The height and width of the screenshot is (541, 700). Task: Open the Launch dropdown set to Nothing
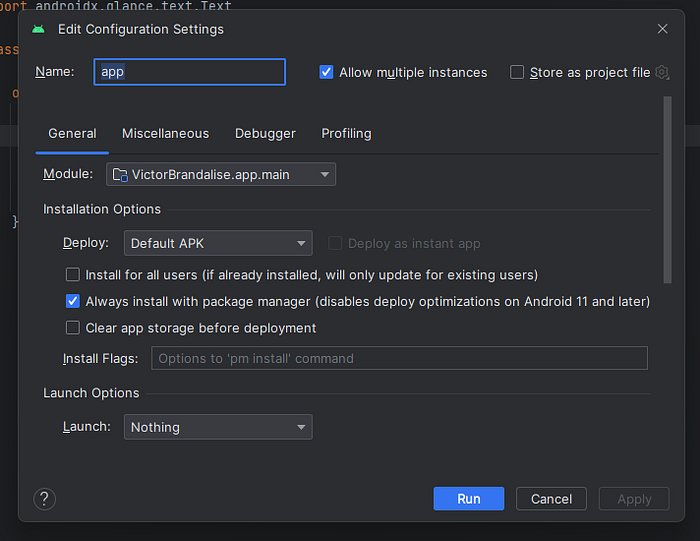[x=218, y=427]
